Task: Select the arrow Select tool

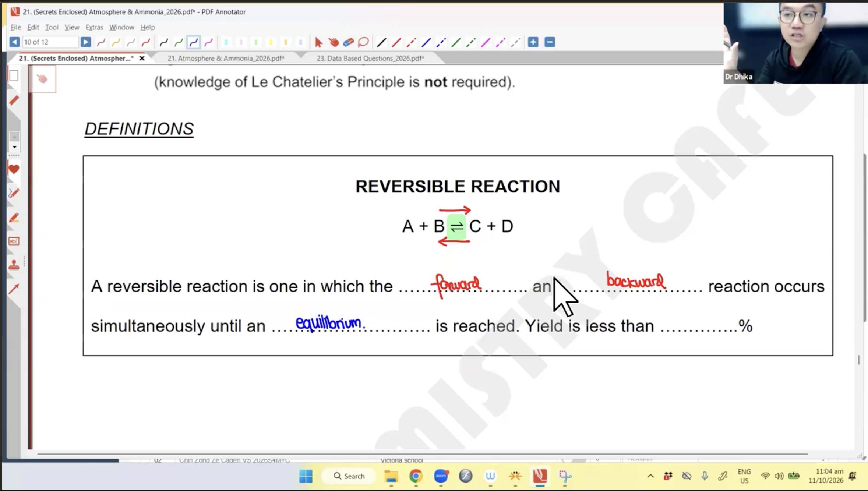Action: (318, 42)
